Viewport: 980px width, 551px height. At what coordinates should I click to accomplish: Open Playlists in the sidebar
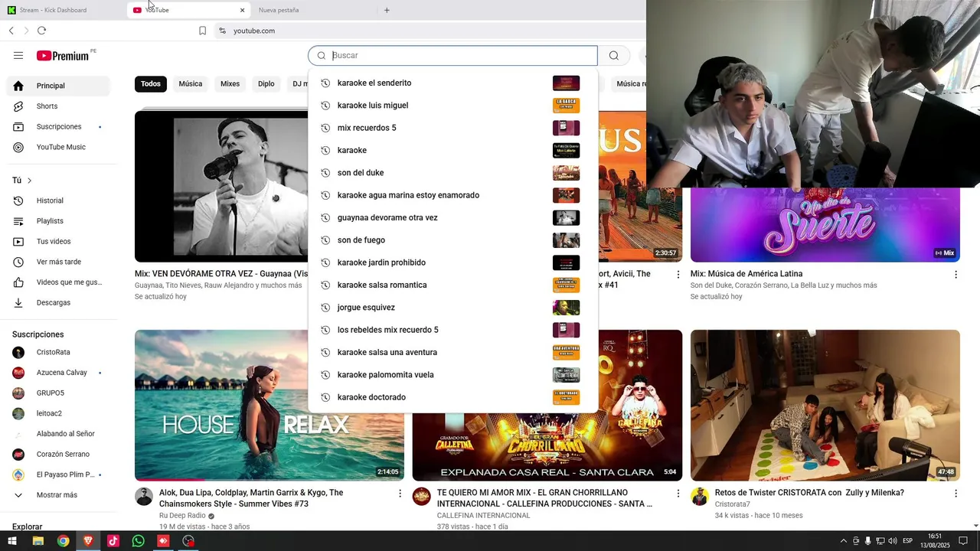(x=58, y=221)
